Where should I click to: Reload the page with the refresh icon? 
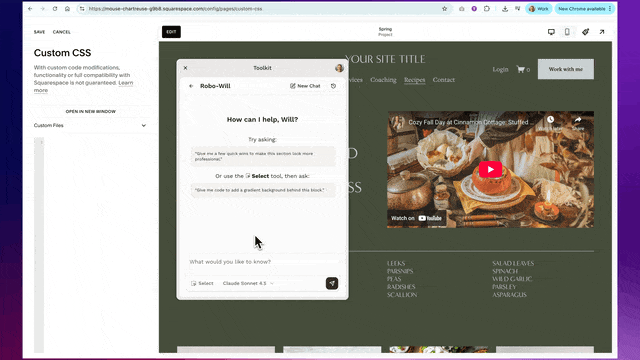(55, 9)
